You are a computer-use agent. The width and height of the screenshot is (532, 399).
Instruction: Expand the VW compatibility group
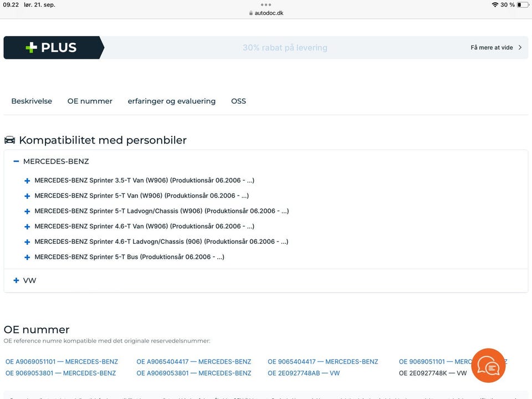pyautogui.click(x=16, y=280)
